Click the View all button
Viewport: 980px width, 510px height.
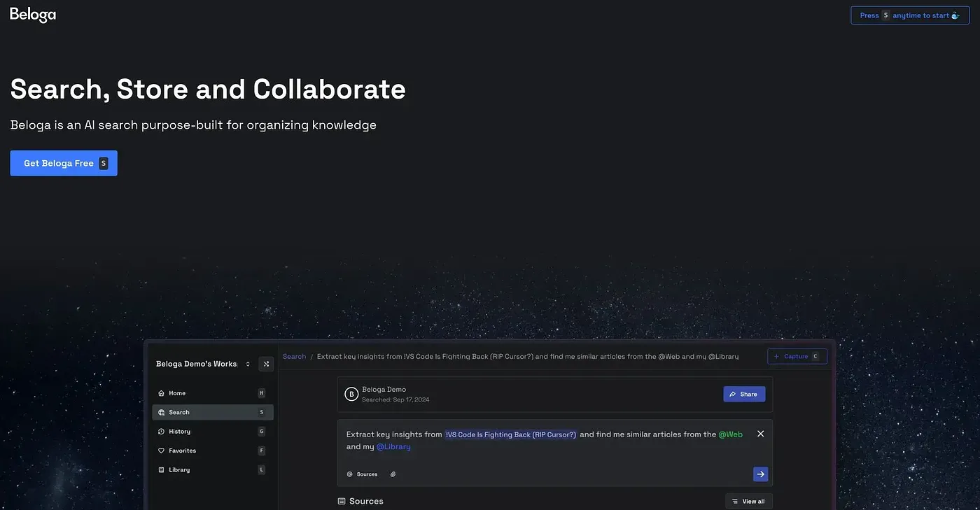(x=749, y=501)
